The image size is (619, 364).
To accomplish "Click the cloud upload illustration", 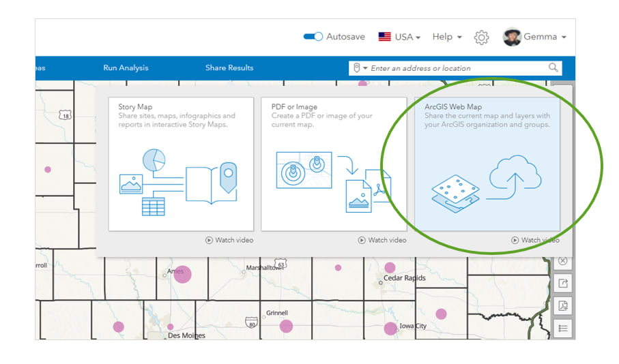I will tap(514, 177).
